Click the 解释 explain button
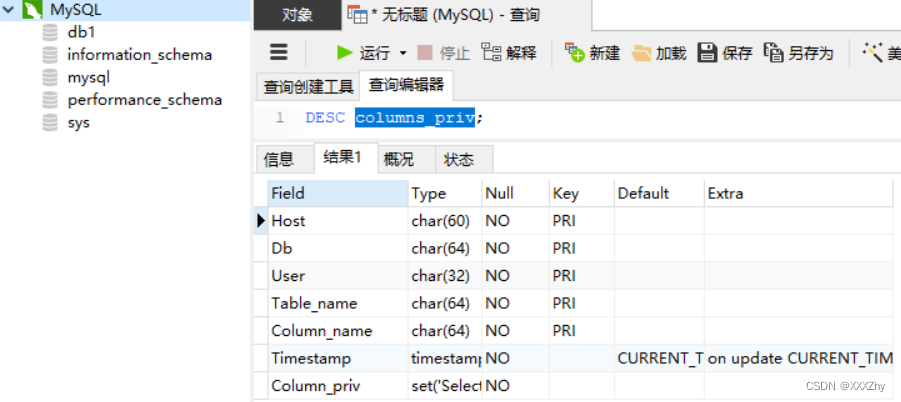901x402 pixels. pos(509,53)
